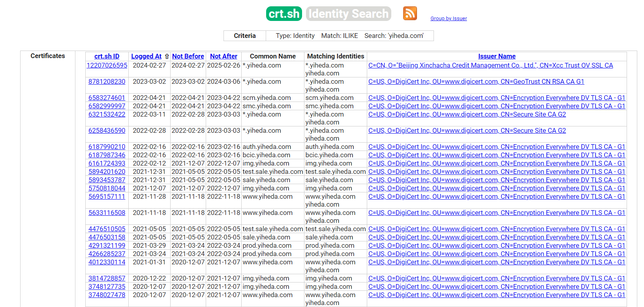
Task: Open certificate ID 5893453787
Action: click(107, 180)
